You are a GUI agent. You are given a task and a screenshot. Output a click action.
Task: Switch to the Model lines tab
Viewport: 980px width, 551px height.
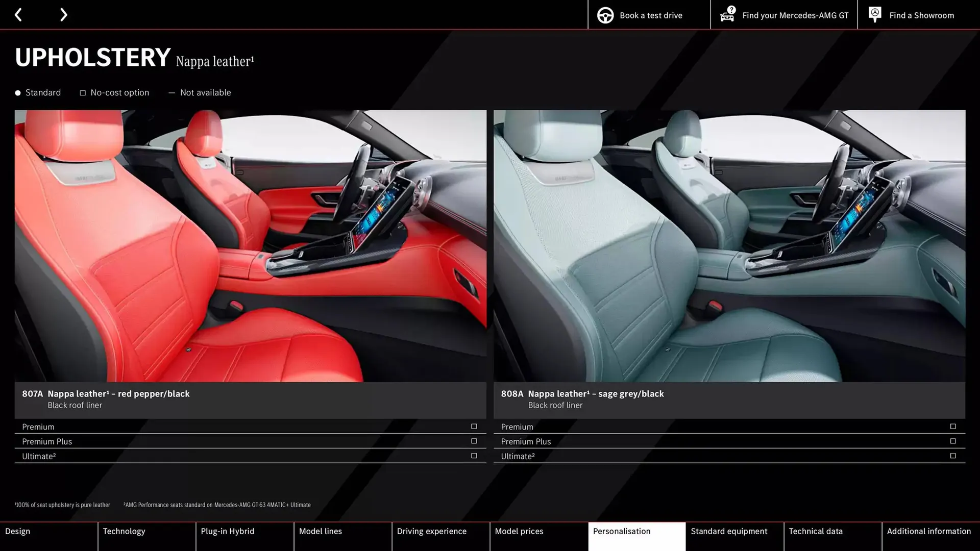coord(342,536)
